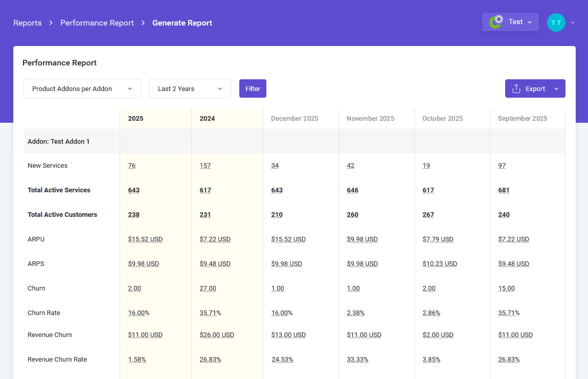Select Generate Report in the breadcrumb

(x=182, y=23)
